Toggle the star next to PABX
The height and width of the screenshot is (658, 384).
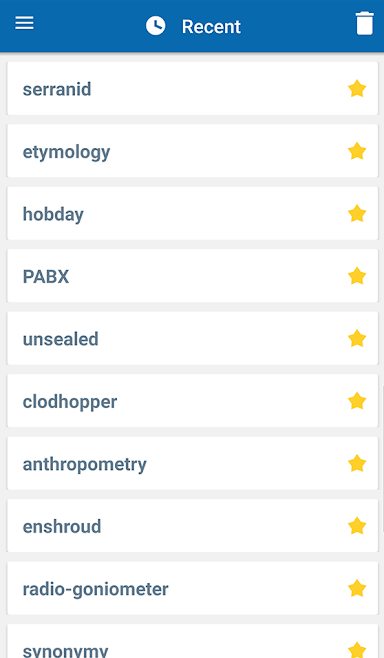357,276
